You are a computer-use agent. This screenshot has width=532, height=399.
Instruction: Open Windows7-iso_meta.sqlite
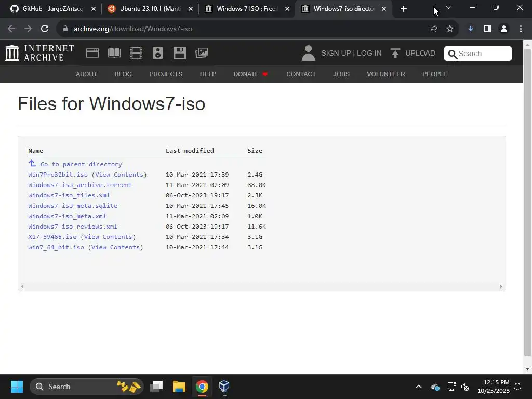(x=73, y=206)
